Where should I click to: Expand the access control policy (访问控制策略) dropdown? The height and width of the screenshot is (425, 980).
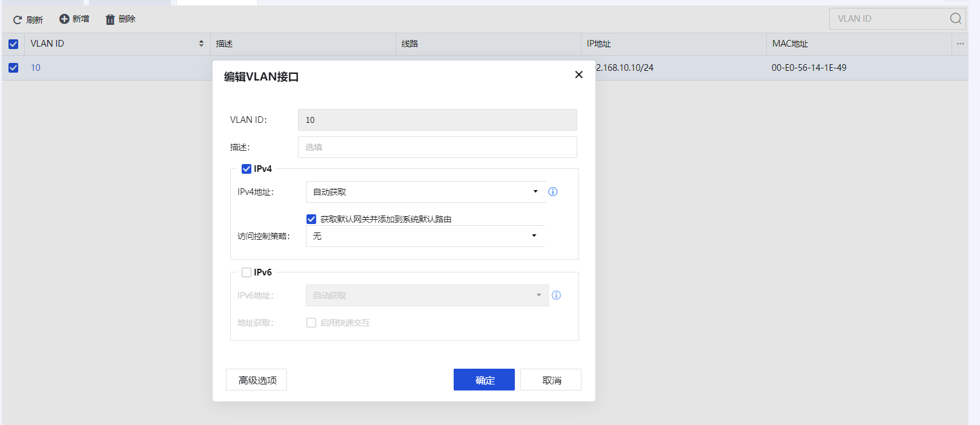click(425, 236)
